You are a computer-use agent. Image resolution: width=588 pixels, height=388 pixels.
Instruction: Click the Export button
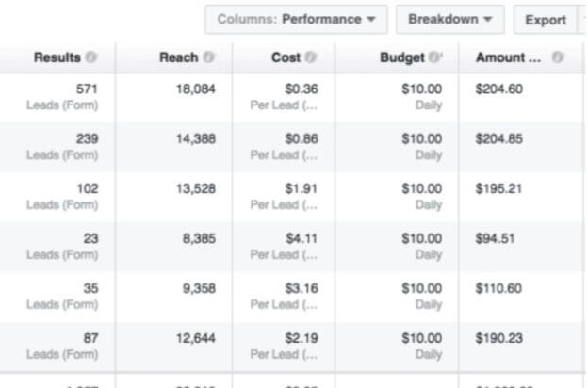(x=546, y=20)
